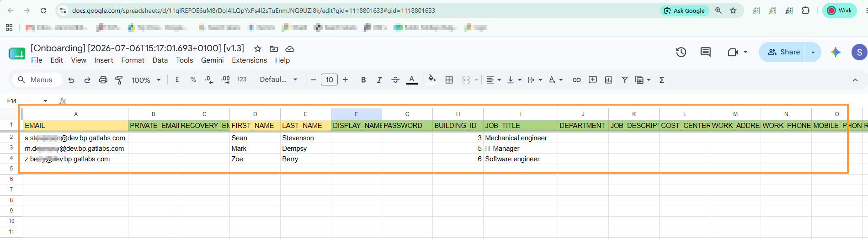Image resolution: width=868 pixels, height=239 pixels.
Task: Create a filter
Action: point(624,80)
